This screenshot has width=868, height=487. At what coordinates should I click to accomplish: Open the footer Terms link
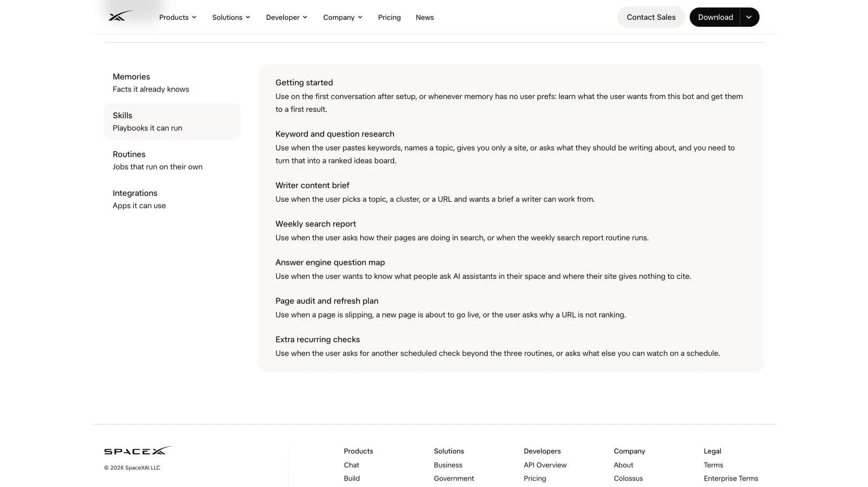click(713, 465)
